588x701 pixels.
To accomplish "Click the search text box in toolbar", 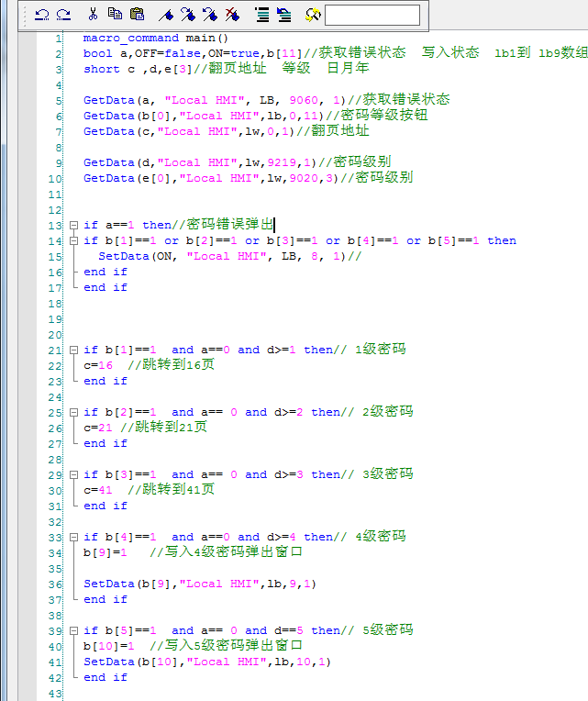I will [x=372, y=15].
